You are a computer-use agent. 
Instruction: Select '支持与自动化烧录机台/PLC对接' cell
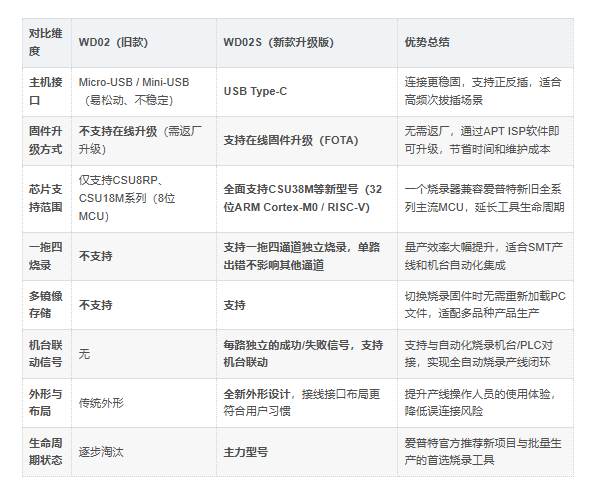(485, 354)
